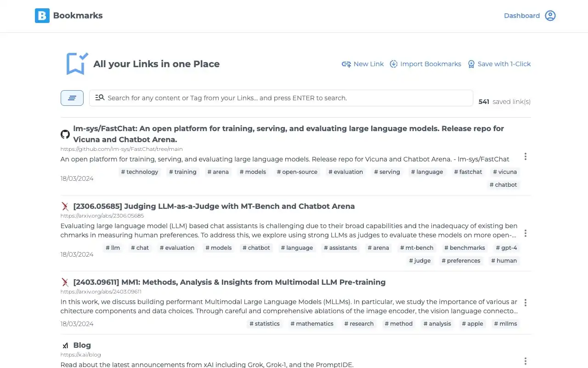The height and width of the screenshot is (368, 588).
Task: Open the Judging LLM-as-a-Judge title
Action: click(x=214, y=206)
